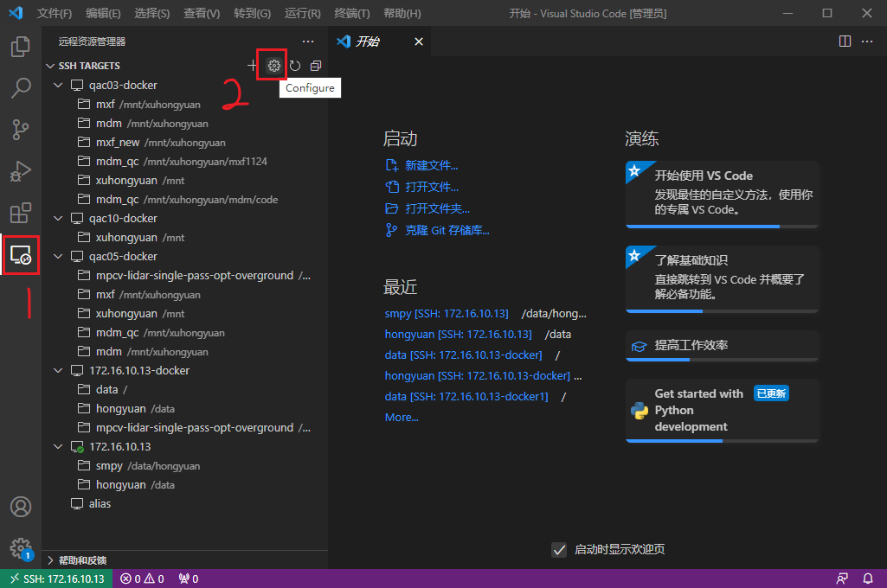Select the Remote Explorer activity bar icon
This screenshot has width=887, height=588.
pos(21,254)
